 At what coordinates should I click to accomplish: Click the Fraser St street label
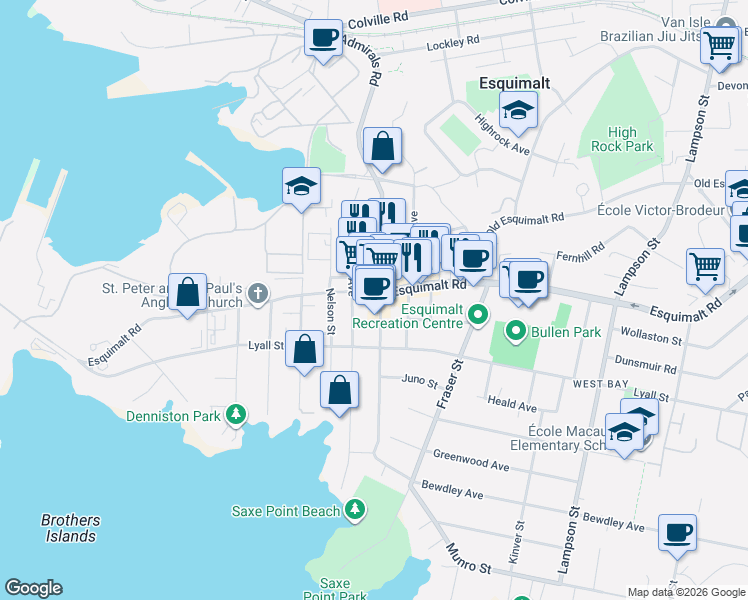[x=450, y=384]
